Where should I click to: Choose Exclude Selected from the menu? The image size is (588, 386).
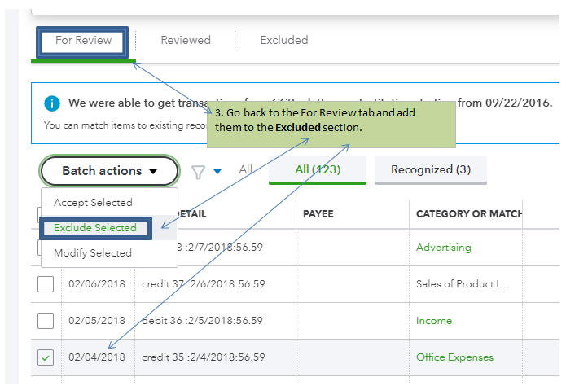[x=95, y=228]
